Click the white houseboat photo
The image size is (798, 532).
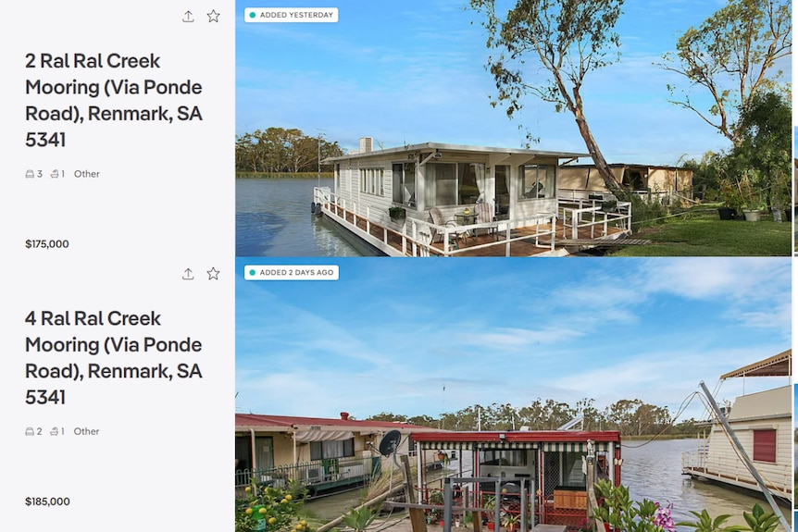click(513, 129)
